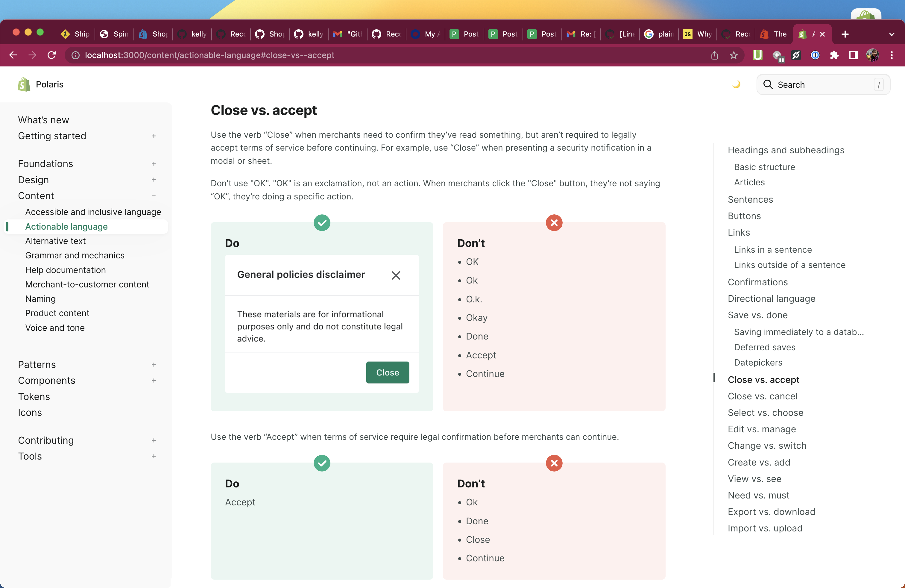Click the browser share icon
The image size is (905, 588).
point(714,55)
